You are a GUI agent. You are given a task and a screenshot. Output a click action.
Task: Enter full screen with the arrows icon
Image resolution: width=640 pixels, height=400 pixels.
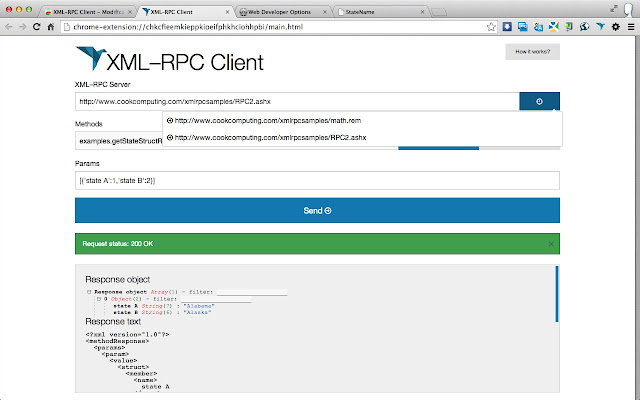[x=613, y=9]
